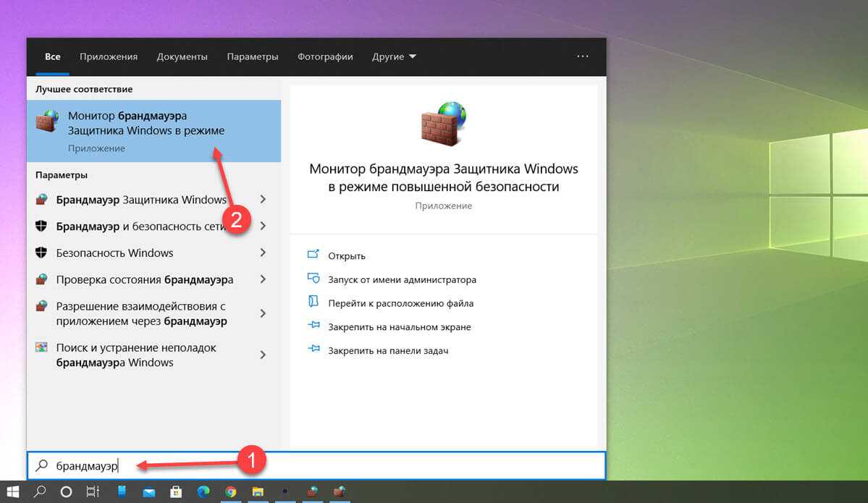This screenshot has height=503, width=868.
Task: Open Task View from the taskbar
Action: pos(93,491)
